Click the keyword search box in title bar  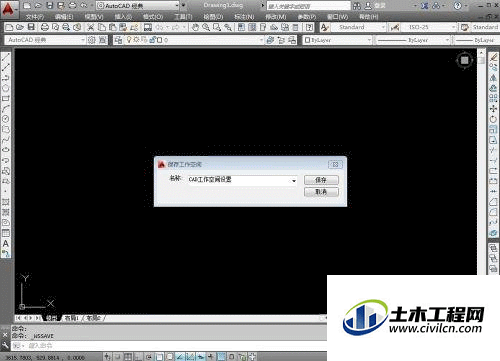coord(308,6)
